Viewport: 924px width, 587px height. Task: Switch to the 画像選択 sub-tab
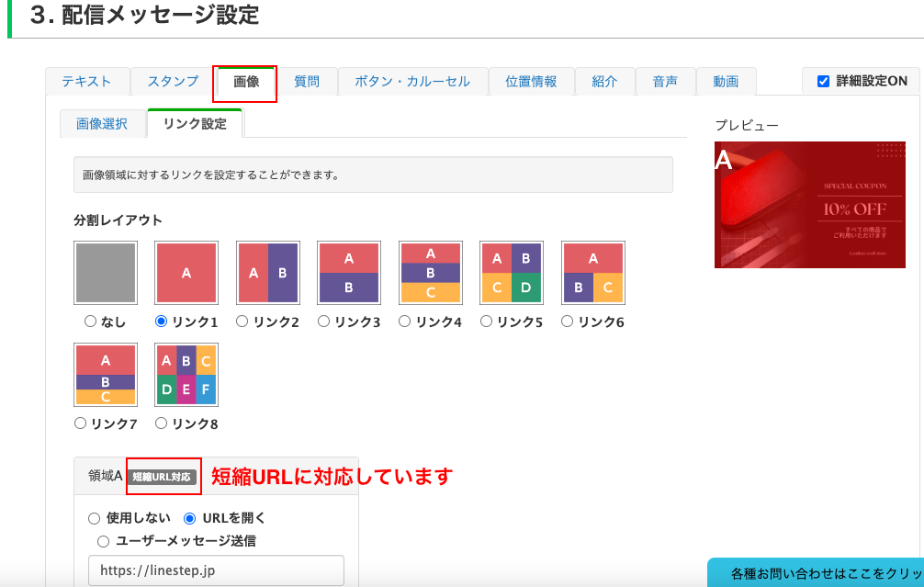pyautogui.click(x=102, y=124)
